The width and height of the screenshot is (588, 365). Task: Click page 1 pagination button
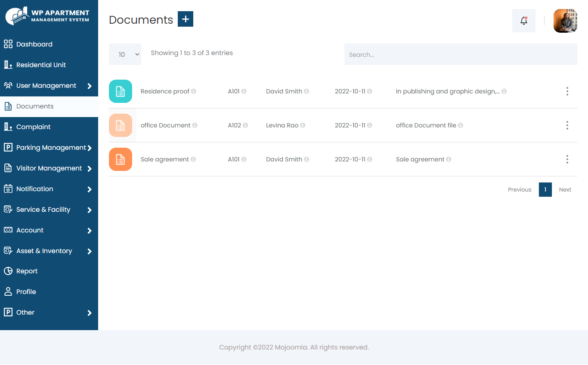click(x=545, y=189)
